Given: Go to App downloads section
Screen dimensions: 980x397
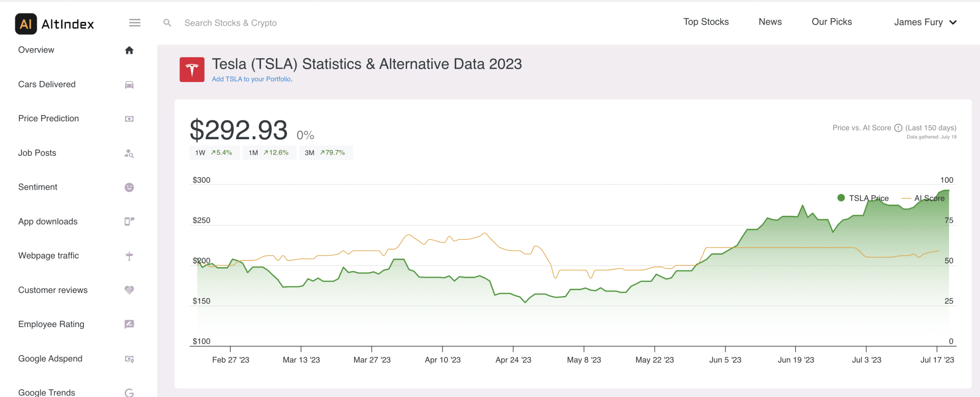Looking at the screenshot, I should [48, 221].
